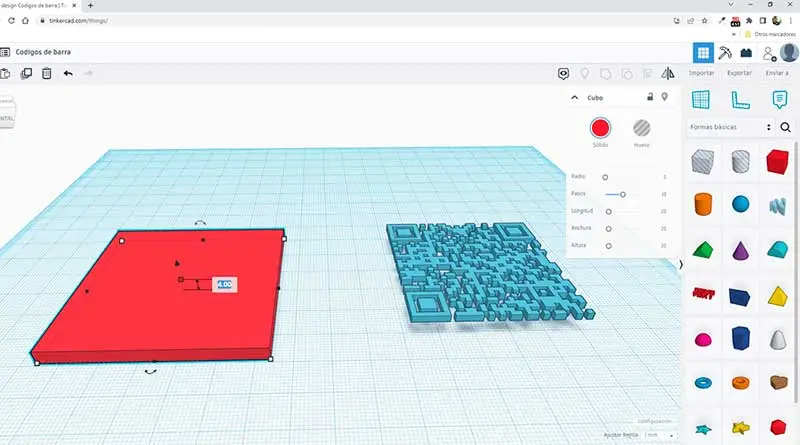Delete selection with the trash icon
800x445 pixels.
[46, 73]
